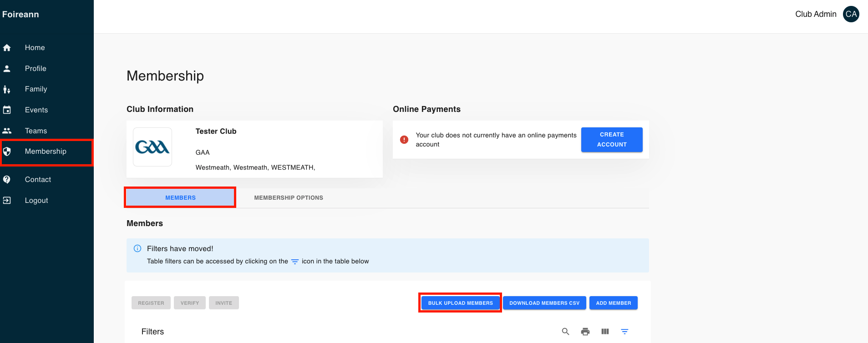Click the Home house icon in sidebar
Image resolution: width=868 pixels, height=343 pixels.
(x=7, y=48)
